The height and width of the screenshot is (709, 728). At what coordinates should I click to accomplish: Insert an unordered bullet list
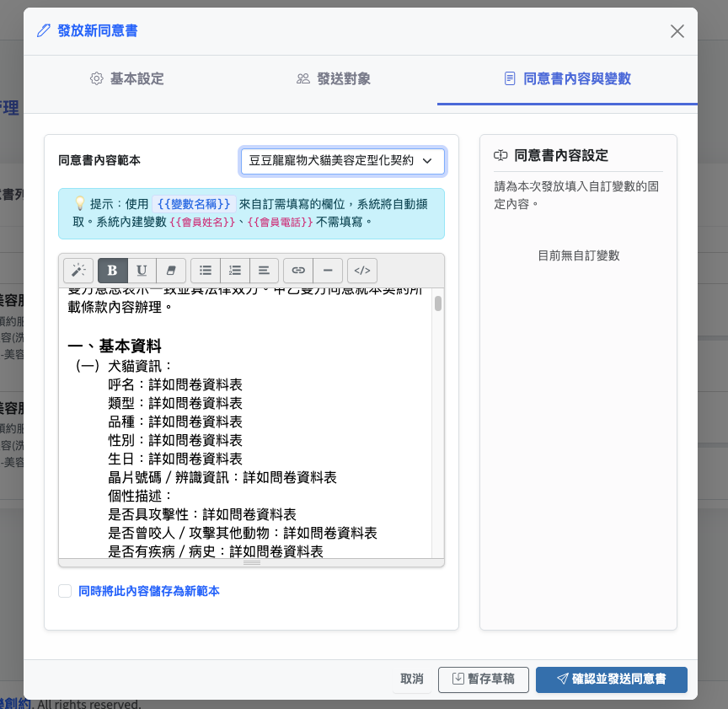206,271
